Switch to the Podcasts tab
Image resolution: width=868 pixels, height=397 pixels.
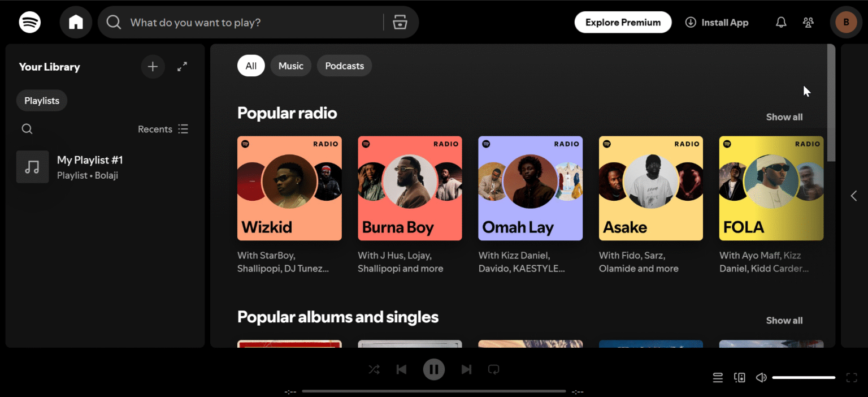click(x=344, y=66)
